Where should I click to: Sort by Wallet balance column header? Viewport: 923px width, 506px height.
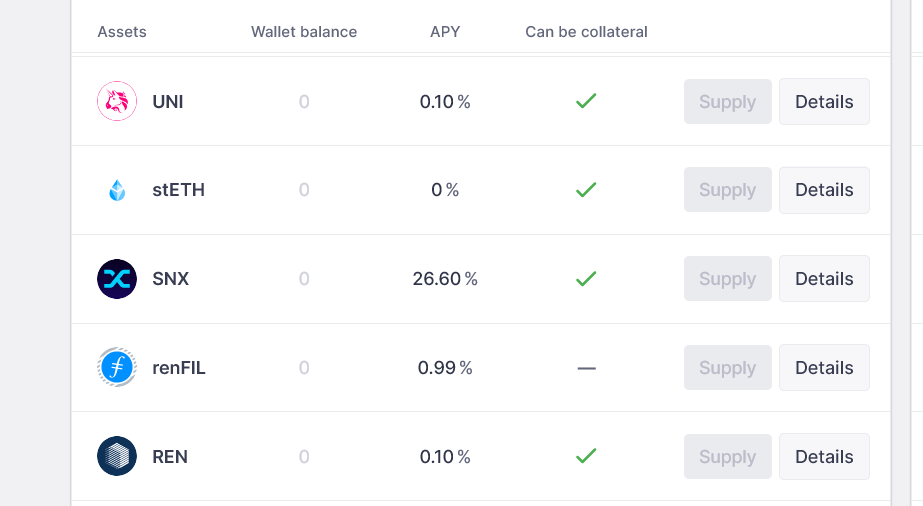click(304, 32)
